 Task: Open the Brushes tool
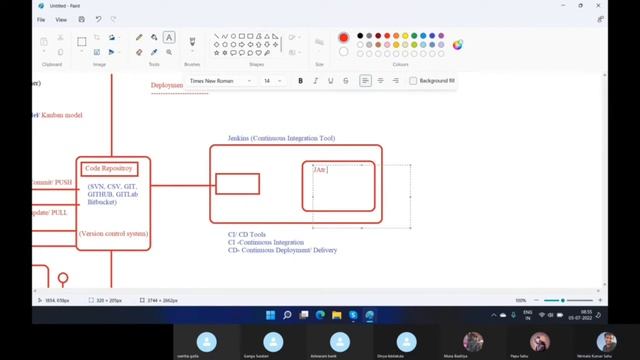pyautogui.click(x=192, y=41)
